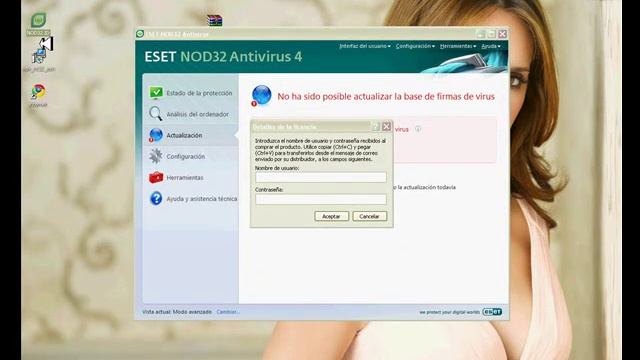This screenshot has width=640, height=360.
Task: Click the Configuración gear icon
Action: click(x=156, y=156)
